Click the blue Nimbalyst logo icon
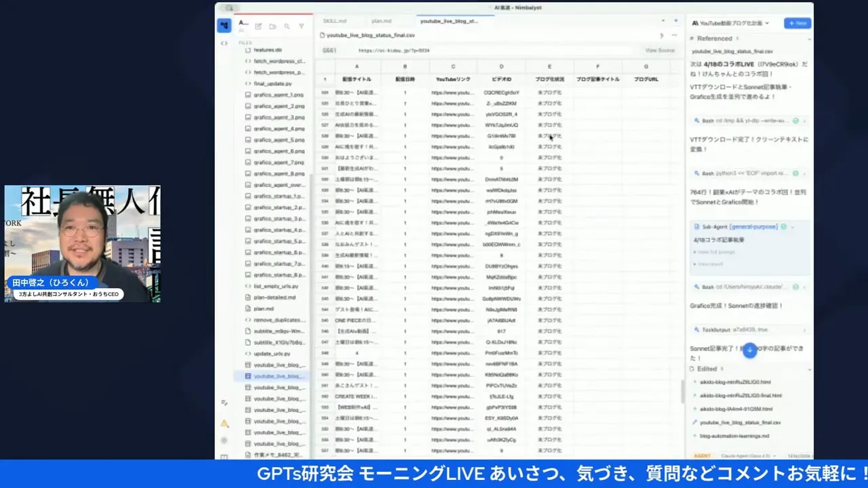868x488 pixels. coord(224,25)
